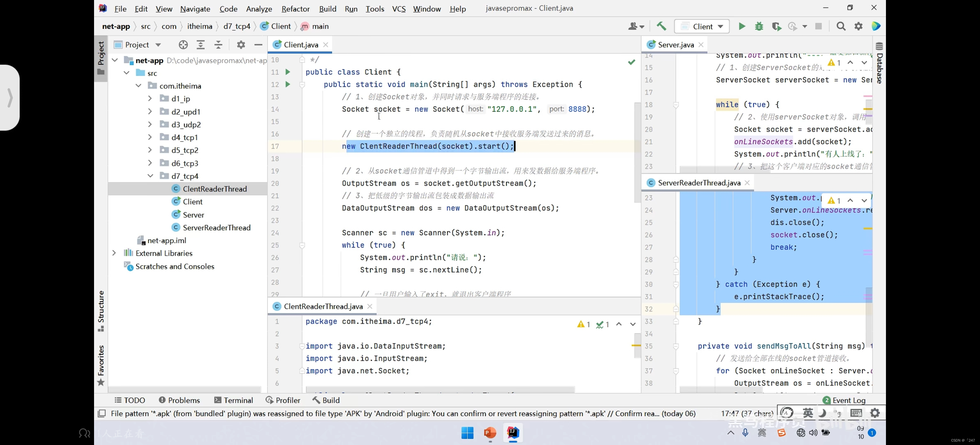Click horizontal scrollbar of ClentReaderThread.java editor
This screenshot has width=980, height=445.
click(440, 389)
